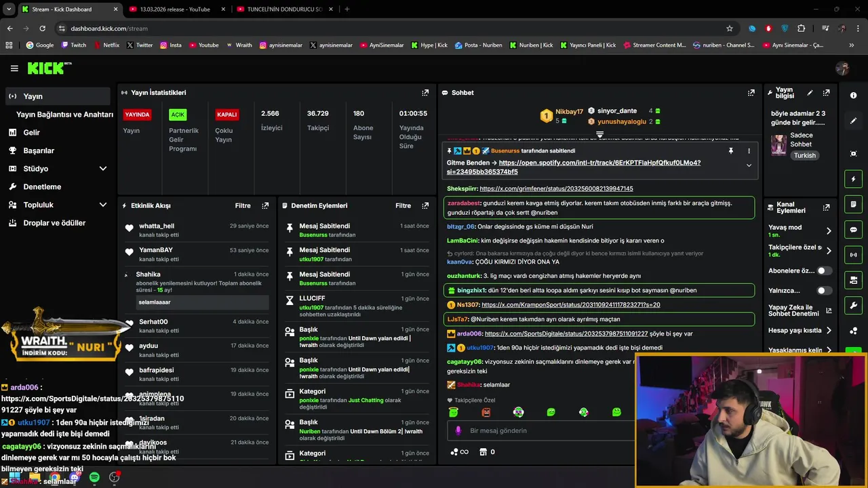This screenshot has height=488, width=868.
Task: Select Yayın in the sidebar
Action: [58, 96]
